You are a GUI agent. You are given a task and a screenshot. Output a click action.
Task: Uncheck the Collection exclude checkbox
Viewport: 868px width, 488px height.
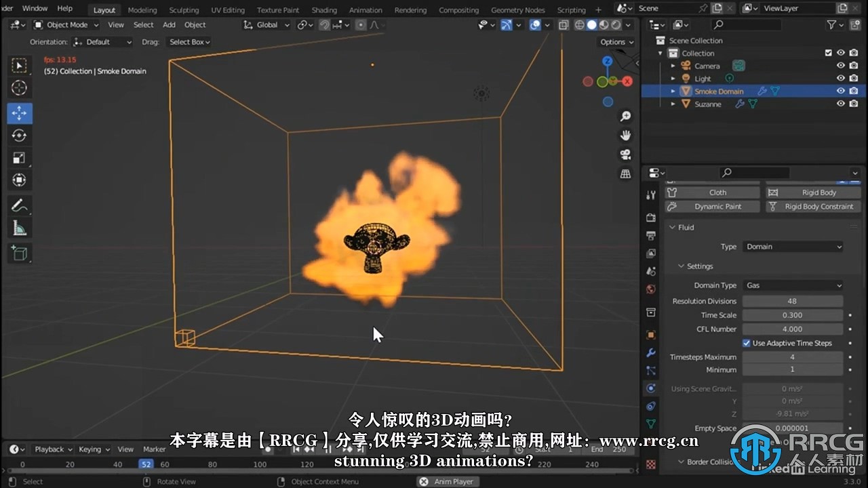pyautogui.click(x=828, y=53)
